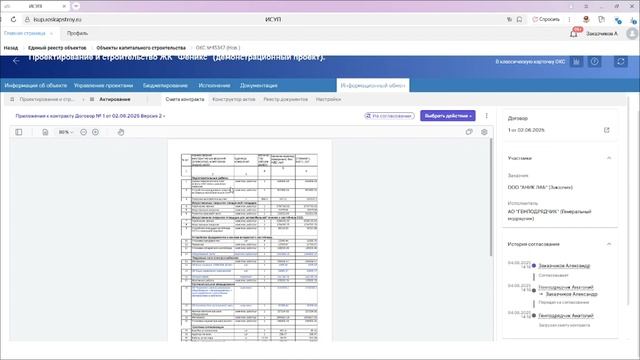
Task: Reload the page in the browser
Action: pyautogui.click(x=13, y=19)
